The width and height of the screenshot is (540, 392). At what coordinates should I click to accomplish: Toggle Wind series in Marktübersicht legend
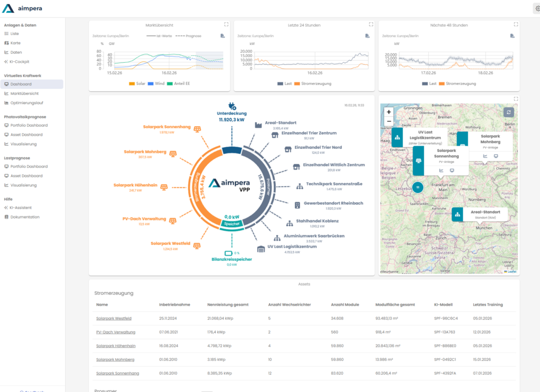[x=156, y=84]
